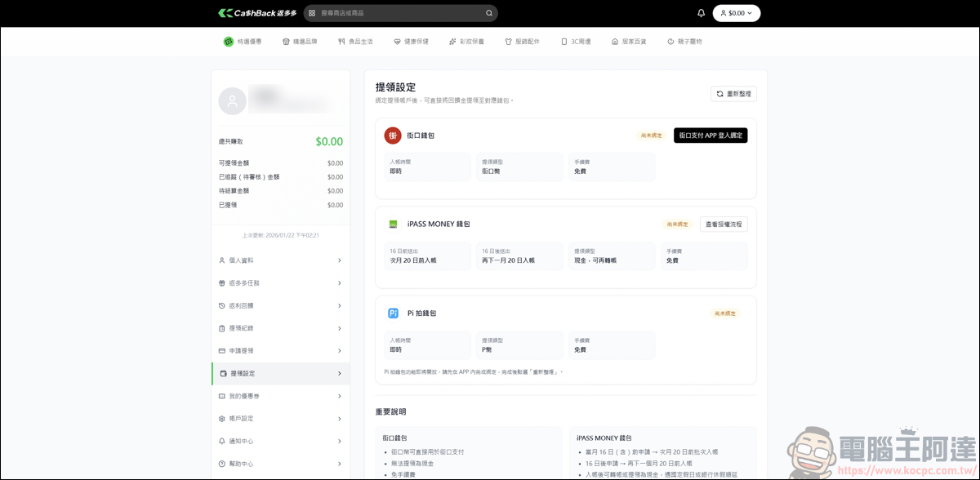Screen dimensions: 980x480
Task: Open the $0.00 account dropdown
Action: point(737,13)
